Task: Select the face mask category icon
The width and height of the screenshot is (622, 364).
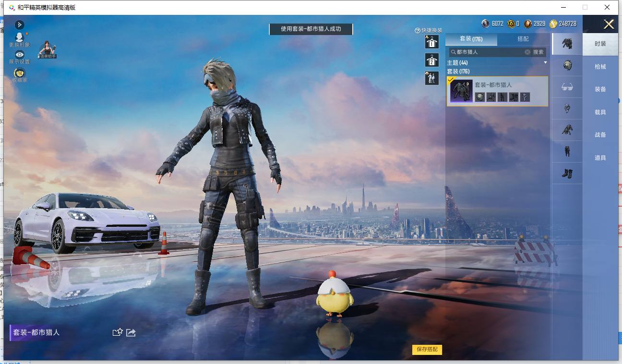Action: point(567,108)
